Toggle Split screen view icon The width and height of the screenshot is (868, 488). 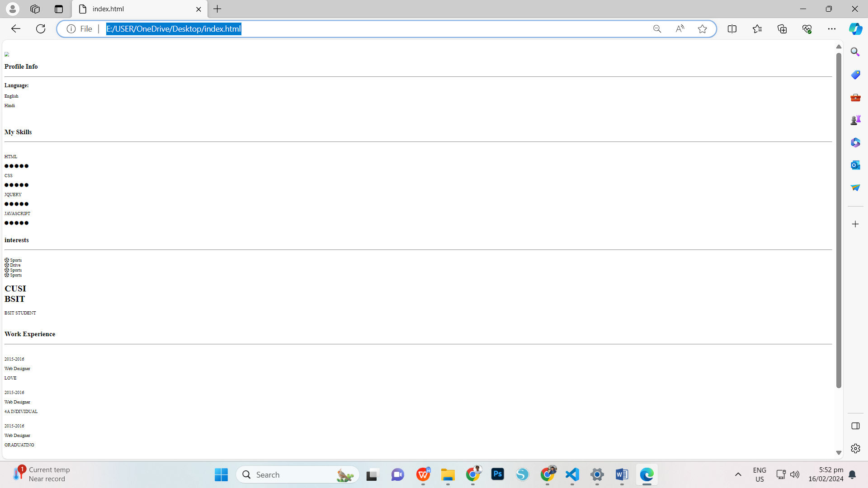732,29
